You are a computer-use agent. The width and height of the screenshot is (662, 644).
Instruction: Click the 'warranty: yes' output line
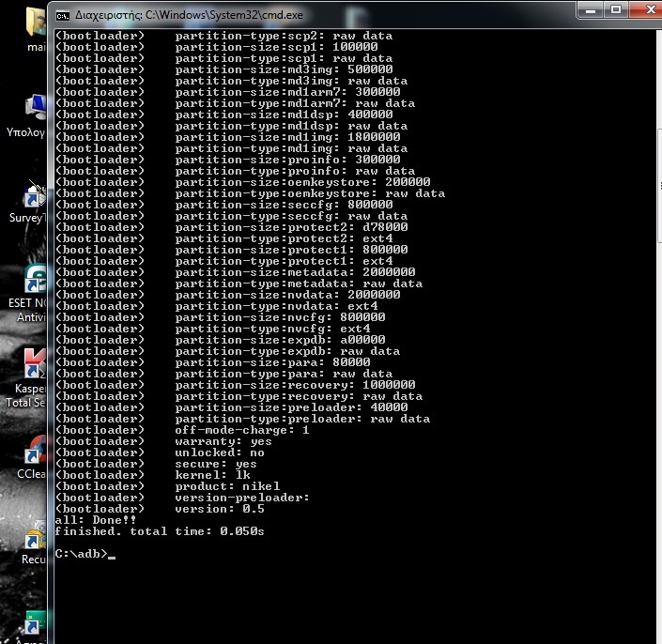[x=223, y=441]
